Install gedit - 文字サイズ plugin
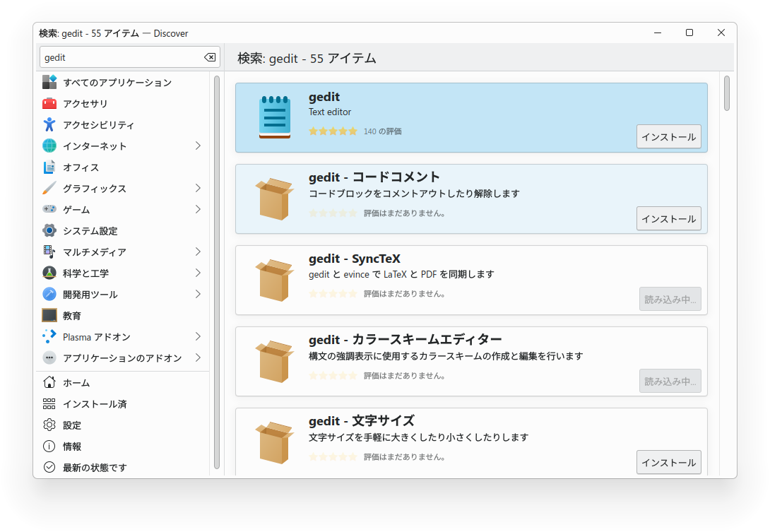Image resolution: width=770 pixels, height=532 pixels. [668, 462]
